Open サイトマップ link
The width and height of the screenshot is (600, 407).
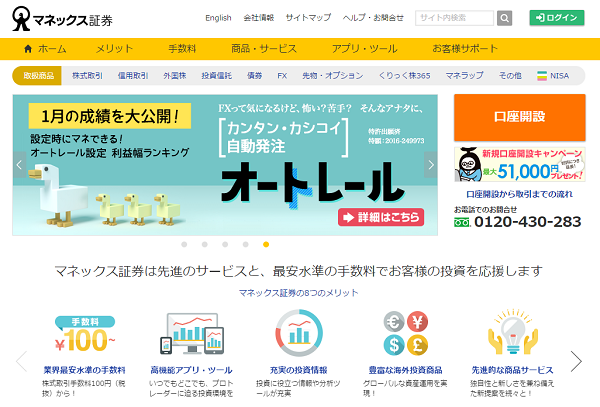[308, 18]
